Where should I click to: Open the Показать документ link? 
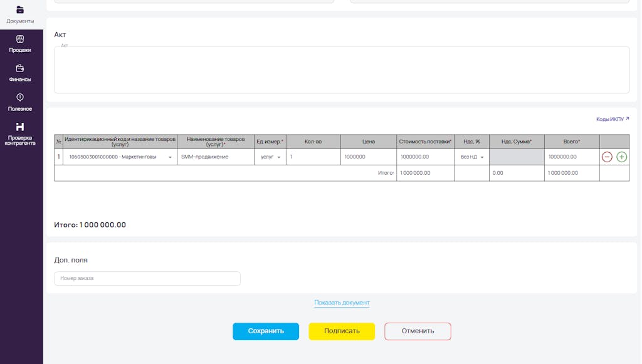(342, 303)
